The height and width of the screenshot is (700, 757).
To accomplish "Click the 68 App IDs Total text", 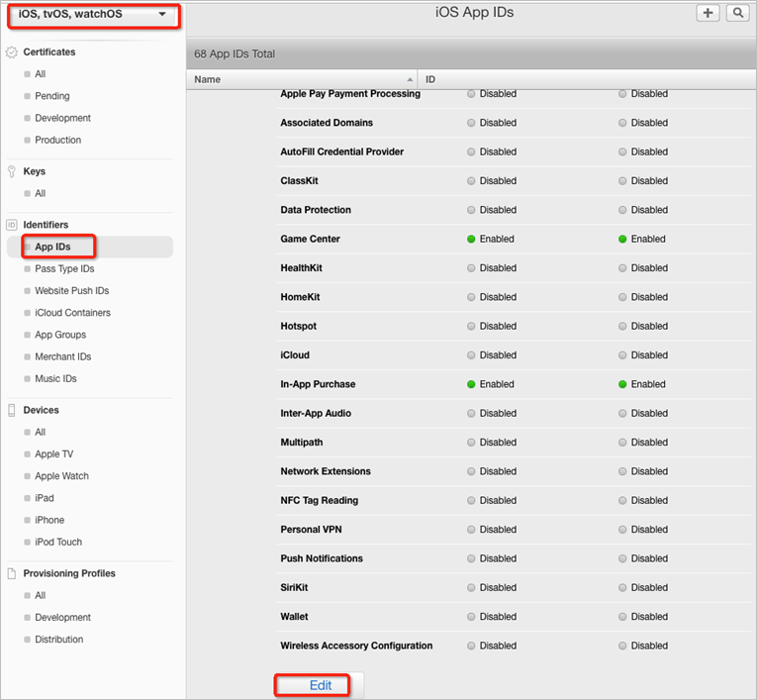I will pyautogui.click(x=235, y=54).
